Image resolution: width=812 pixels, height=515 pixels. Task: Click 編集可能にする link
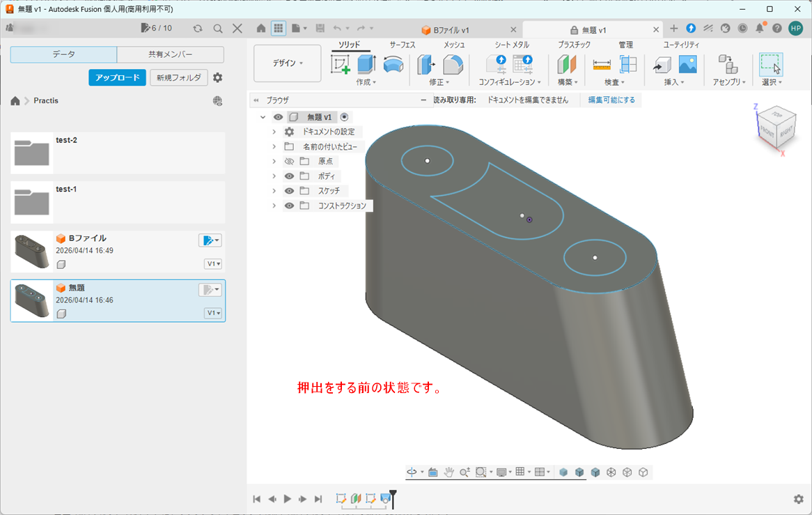(x=611, y=100)
